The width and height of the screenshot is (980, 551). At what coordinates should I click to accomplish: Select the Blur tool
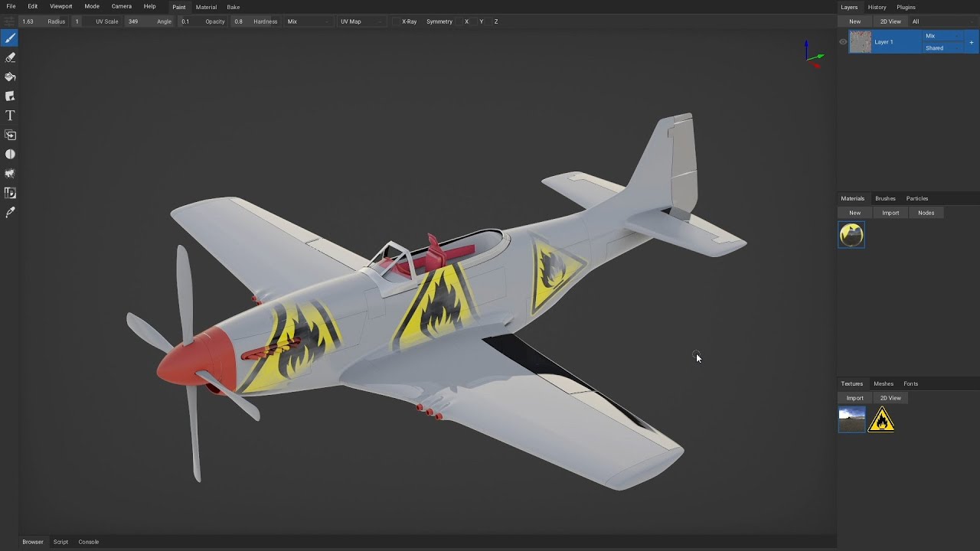[10, 155]
